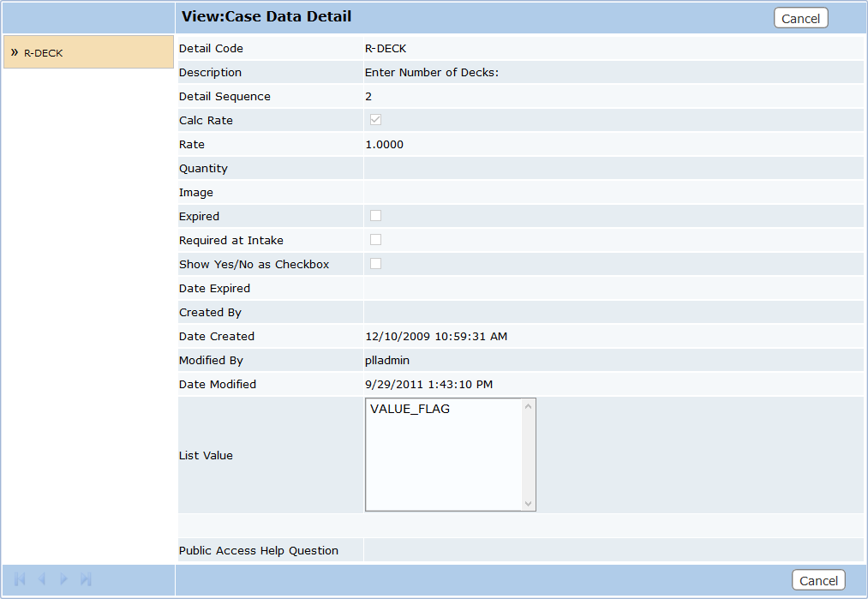Click the 'Created By' field label
The height and width of the screenshot is (599, 868).
210,313
